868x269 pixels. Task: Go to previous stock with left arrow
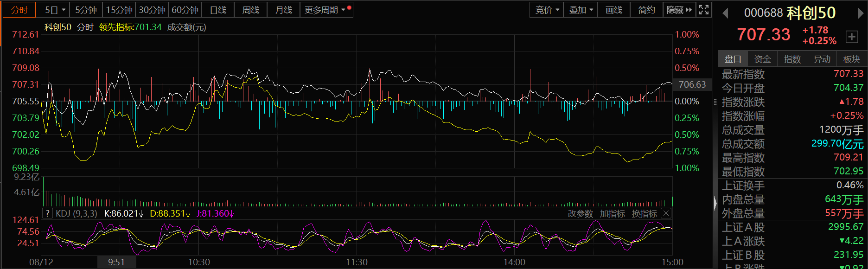(726, 13)
